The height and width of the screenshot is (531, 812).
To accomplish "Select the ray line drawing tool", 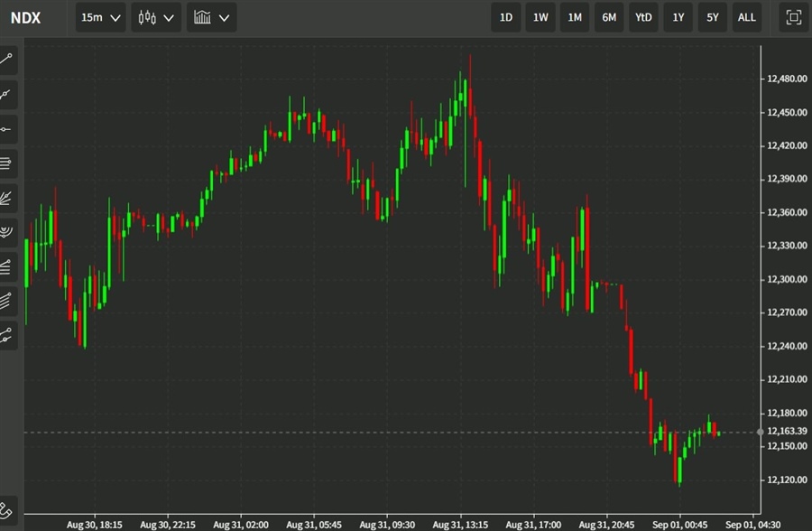I will (6, 95).
